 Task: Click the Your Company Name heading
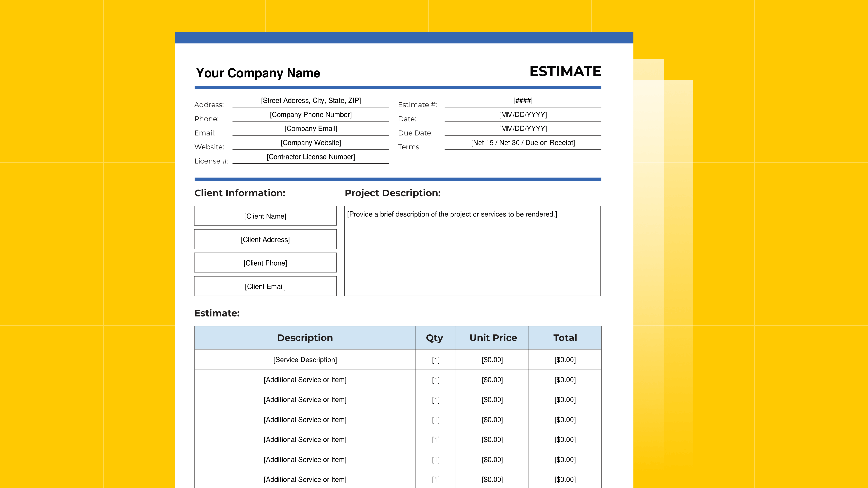258,73
